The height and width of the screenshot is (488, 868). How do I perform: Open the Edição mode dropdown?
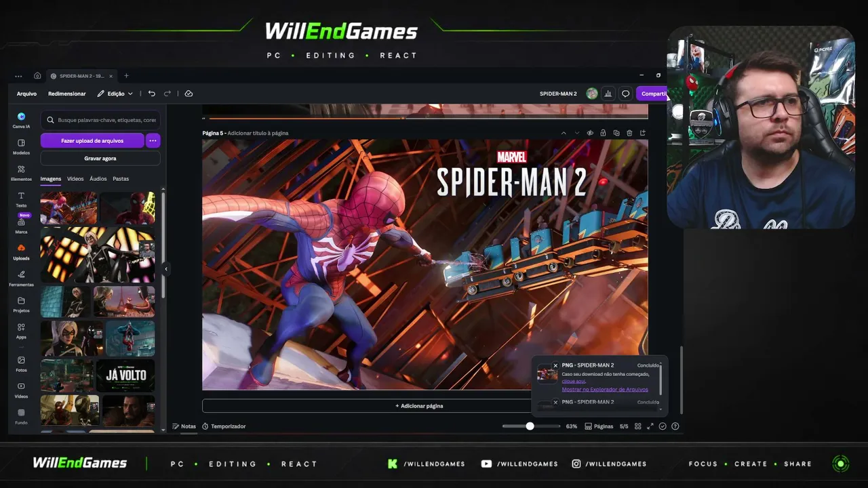[115, 94]
